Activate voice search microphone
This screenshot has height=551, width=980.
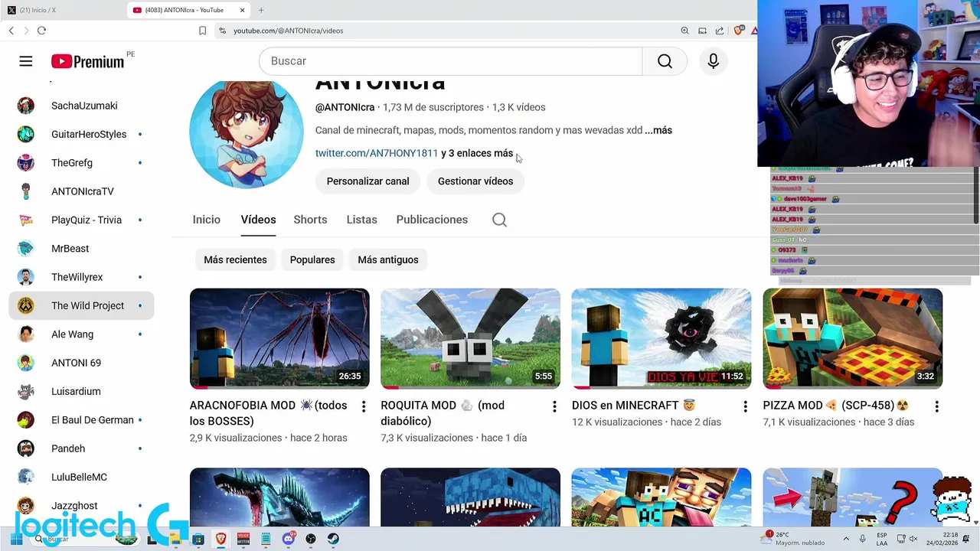pyautogui.click(x=713, y=61)
